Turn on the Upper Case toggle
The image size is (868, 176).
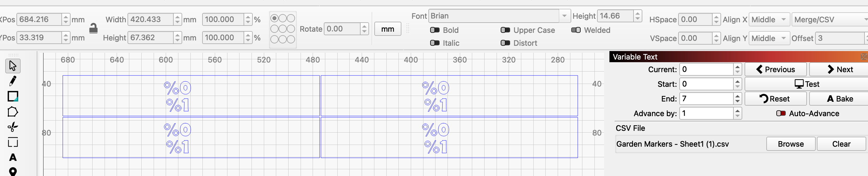point(505,30)
